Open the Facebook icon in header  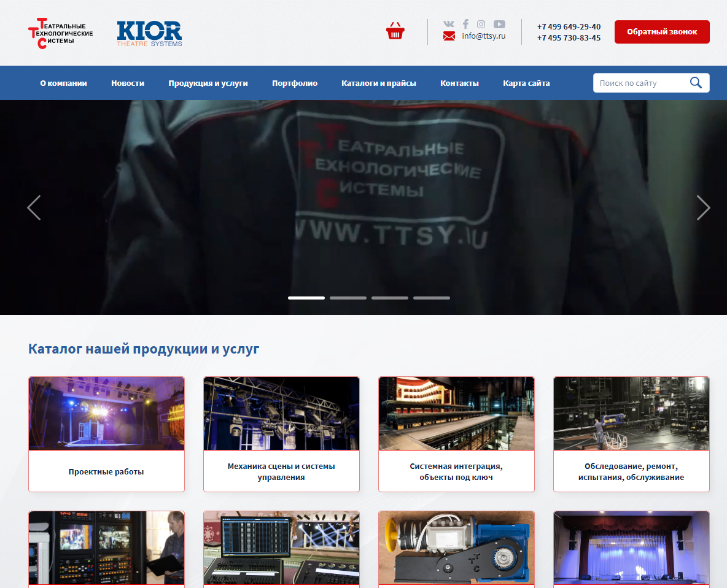[x=465, y=24]
